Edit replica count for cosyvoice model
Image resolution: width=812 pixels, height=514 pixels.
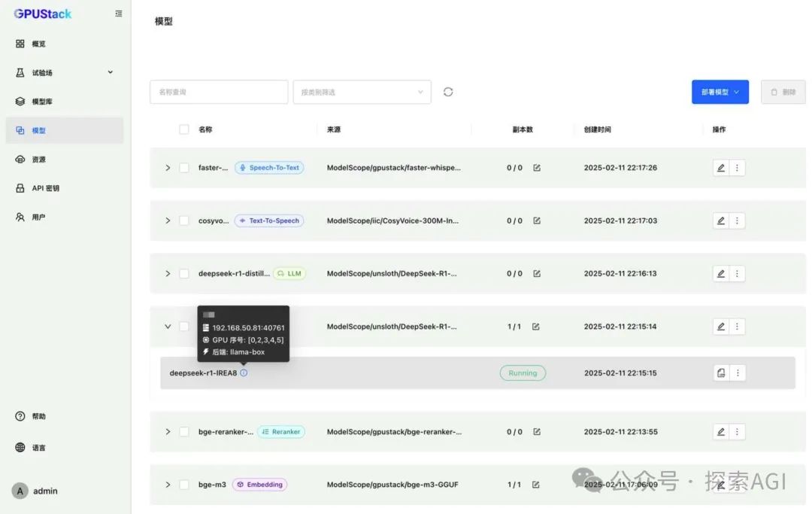[x=536, y=220]
